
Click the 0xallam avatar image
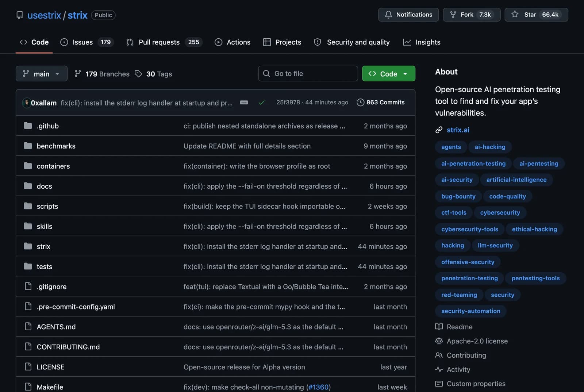(x=26, y=103)
